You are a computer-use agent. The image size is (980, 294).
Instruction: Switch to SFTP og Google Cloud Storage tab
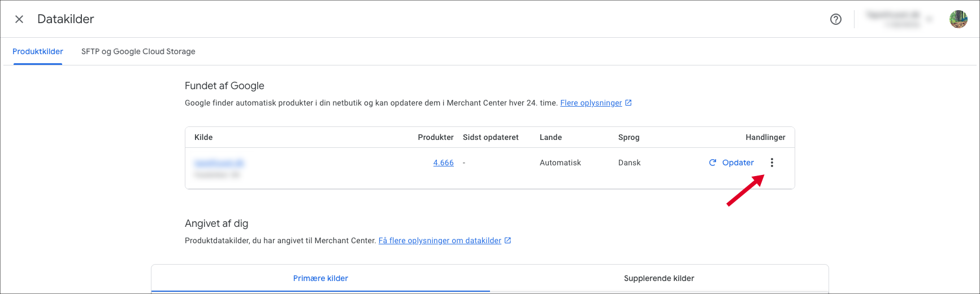click(138, 51)
